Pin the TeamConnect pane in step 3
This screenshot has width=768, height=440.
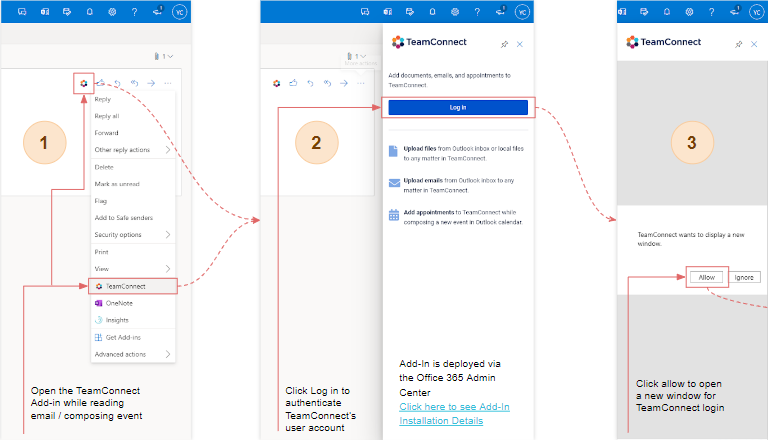coord(739,45)
